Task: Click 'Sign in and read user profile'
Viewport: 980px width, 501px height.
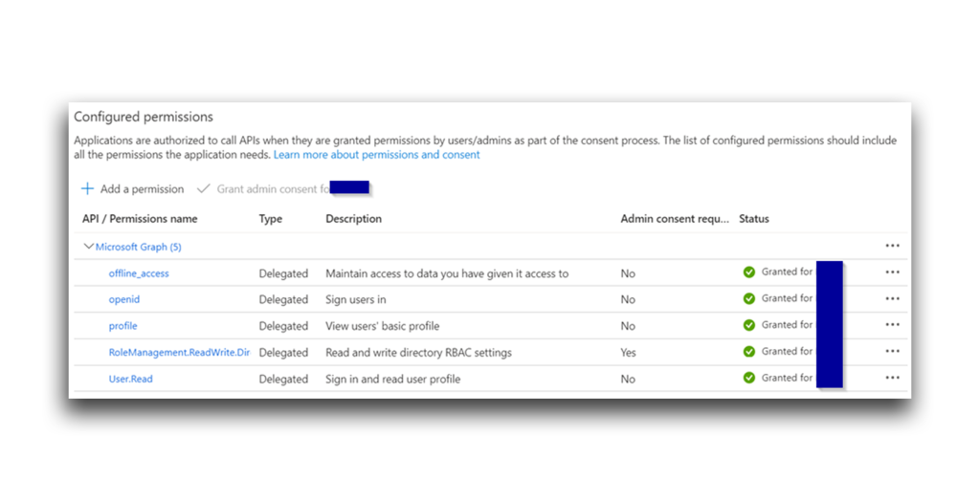Action: 393,379
